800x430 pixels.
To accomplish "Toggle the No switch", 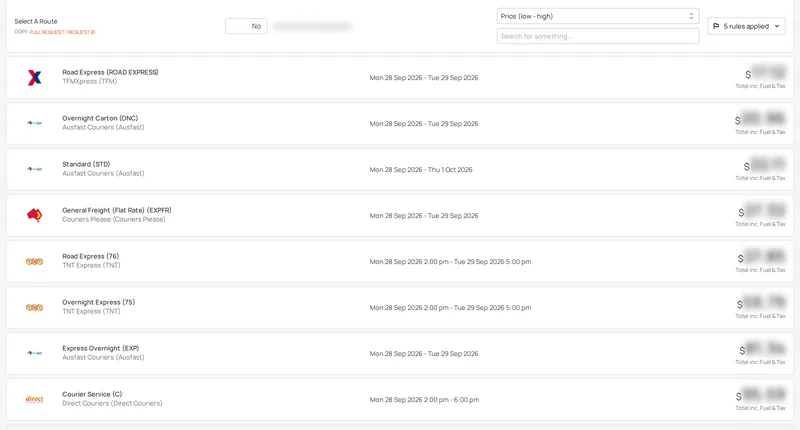I will click(x=246, y=26).
